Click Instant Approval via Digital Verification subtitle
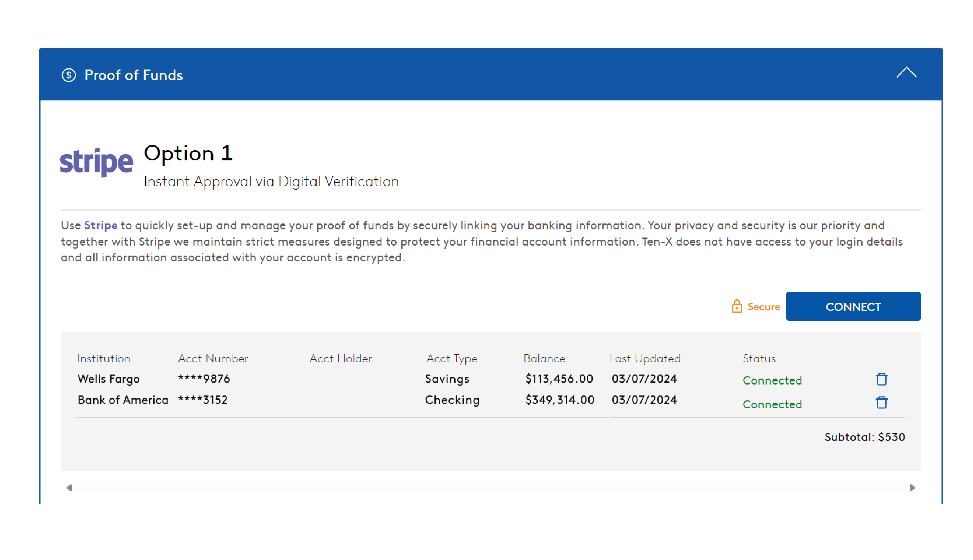The height and width of the screenshot is (560, 973). click(271, 182)
